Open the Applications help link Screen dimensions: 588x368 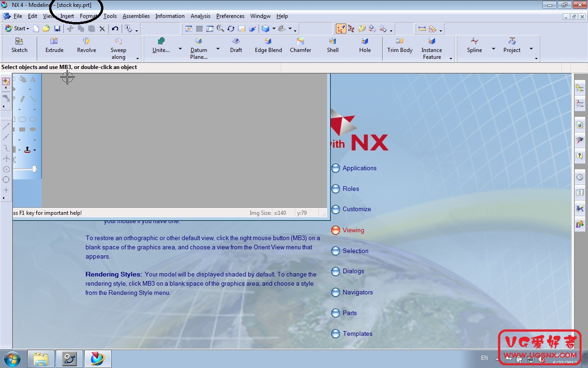click(354, 168)
